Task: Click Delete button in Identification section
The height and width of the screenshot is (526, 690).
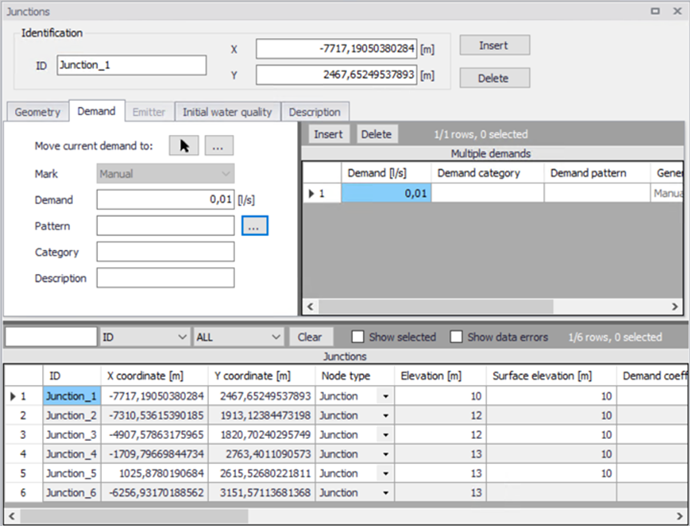Action: pyautogui.click(x=495, y=78)
